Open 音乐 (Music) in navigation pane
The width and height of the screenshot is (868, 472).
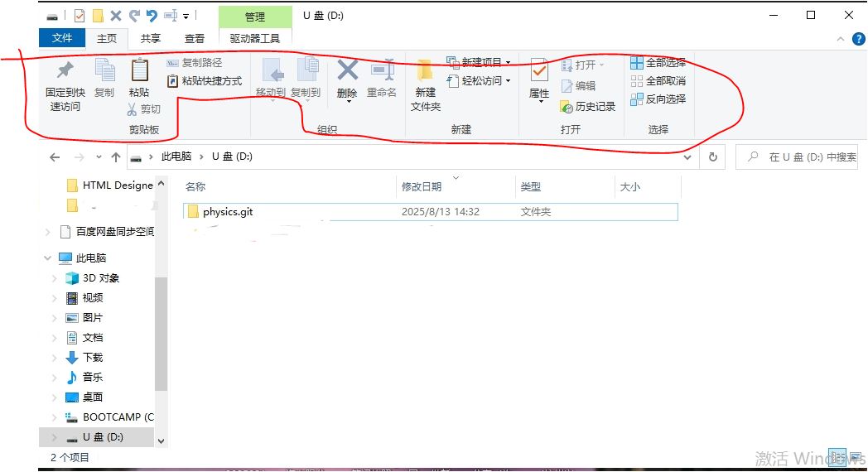click(84, 378)
